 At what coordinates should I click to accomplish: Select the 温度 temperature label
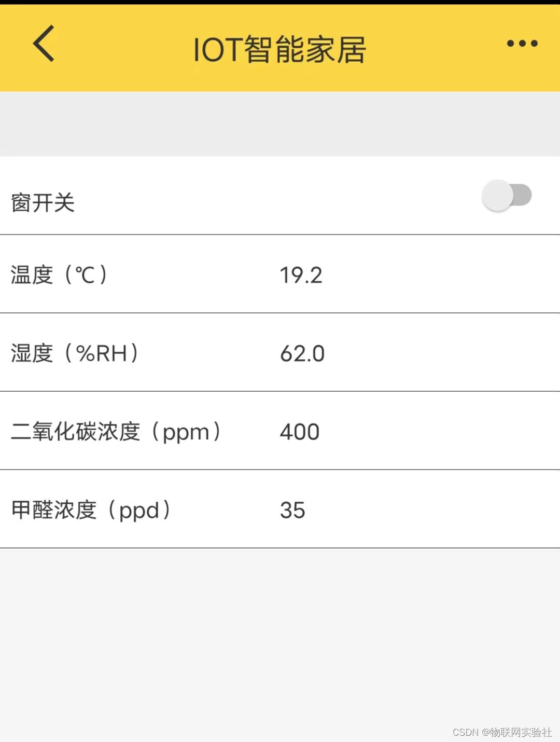[32, 274]
